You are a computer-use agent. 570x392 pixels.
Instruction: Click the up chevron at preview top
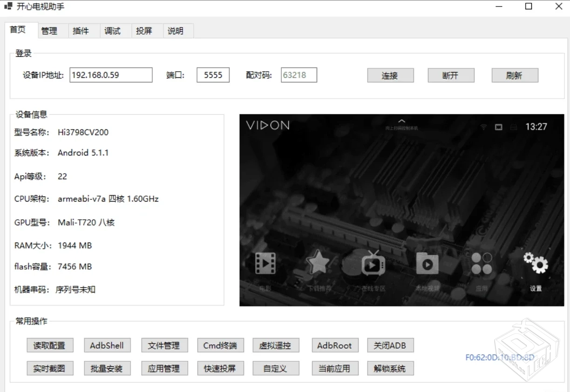pos(401,122)
